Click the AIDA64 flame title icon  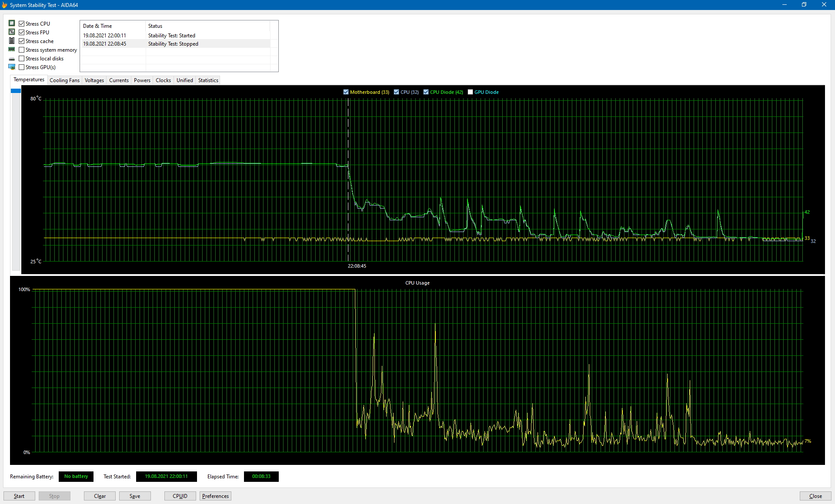[x=5, y=5]
